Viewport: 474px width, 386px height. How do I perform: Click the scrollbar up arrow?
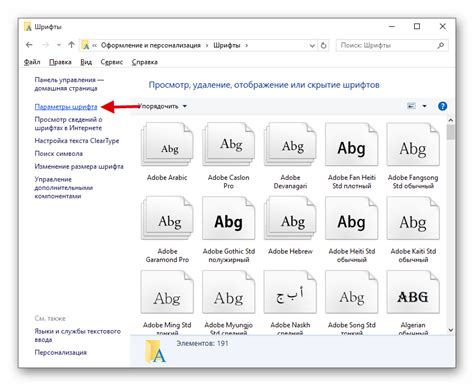click(451, 120)
